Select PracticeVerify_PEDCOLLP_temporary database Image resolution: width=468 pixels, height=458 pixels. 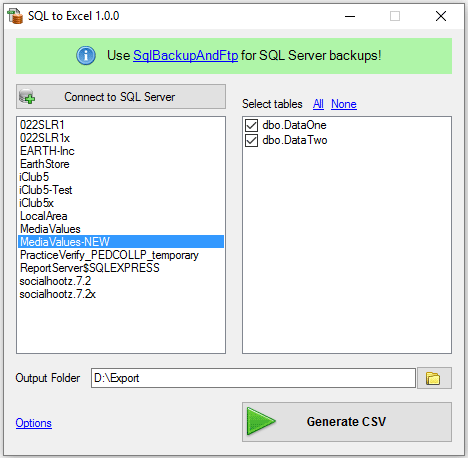[x=121, y=255]
